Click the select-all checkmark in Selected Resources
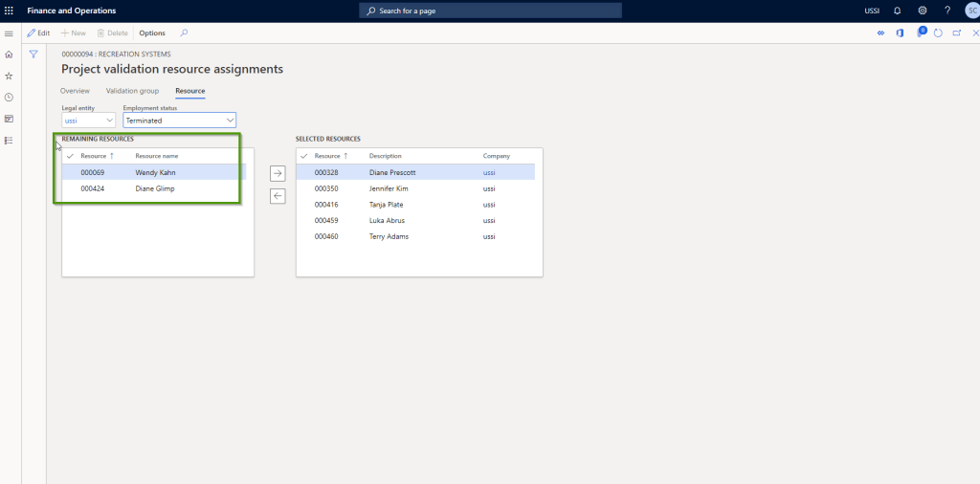This screenshot has height=484, width=980. point(304,155)
